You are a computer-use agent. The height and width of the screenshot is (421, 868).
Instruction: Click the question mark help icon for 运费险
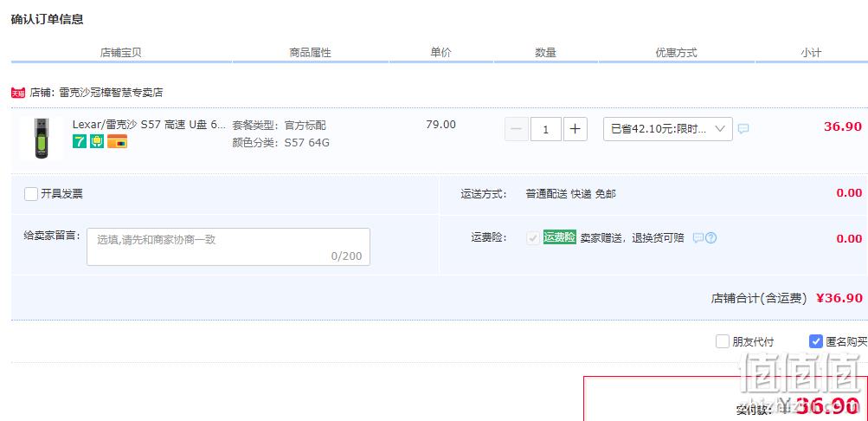point(711,238)
